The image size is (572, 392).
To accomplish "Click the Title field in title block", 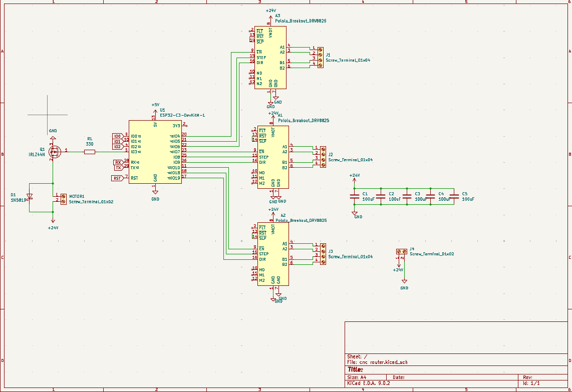I will tap(355, 369).
